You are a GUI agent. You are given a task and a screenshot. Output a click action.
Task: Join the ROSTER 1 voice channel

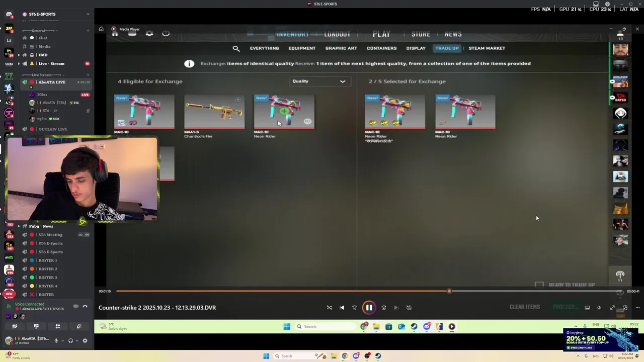pos(48,260)
